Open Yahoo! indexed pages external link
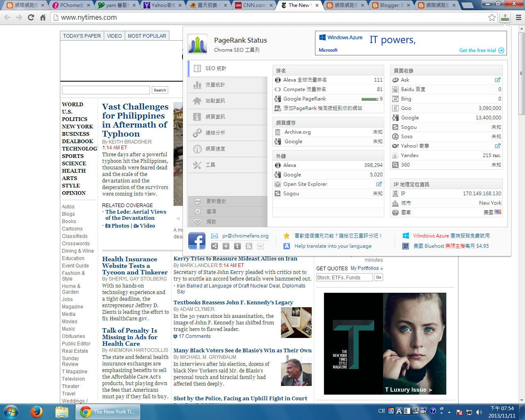The height and width of the screenshot is (420, 525). coord(498,146)
